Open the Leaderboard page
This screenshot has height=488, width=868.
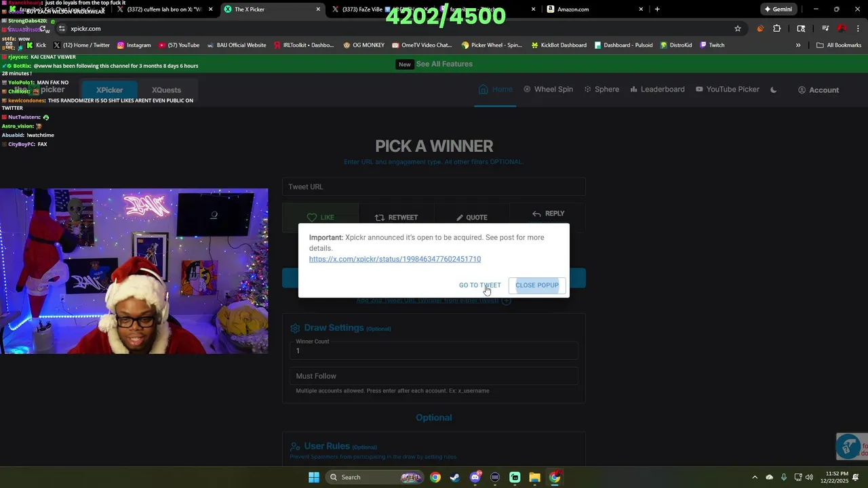[657, 89]
